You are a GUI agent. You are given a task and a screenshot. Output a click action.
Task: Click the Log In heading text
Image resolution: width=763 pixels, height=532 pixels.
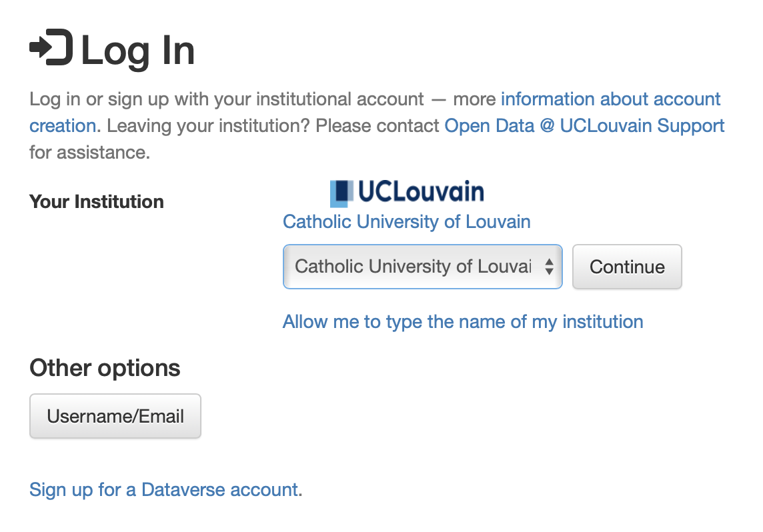(137, 51)
